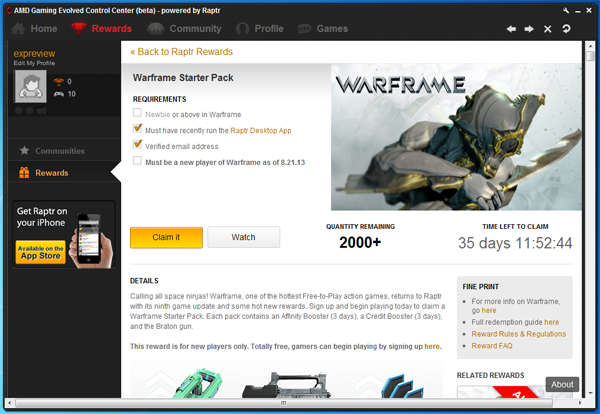
Task: Click the related reward thumbnail below Related Rewards
Action: [x=501, y=391]
